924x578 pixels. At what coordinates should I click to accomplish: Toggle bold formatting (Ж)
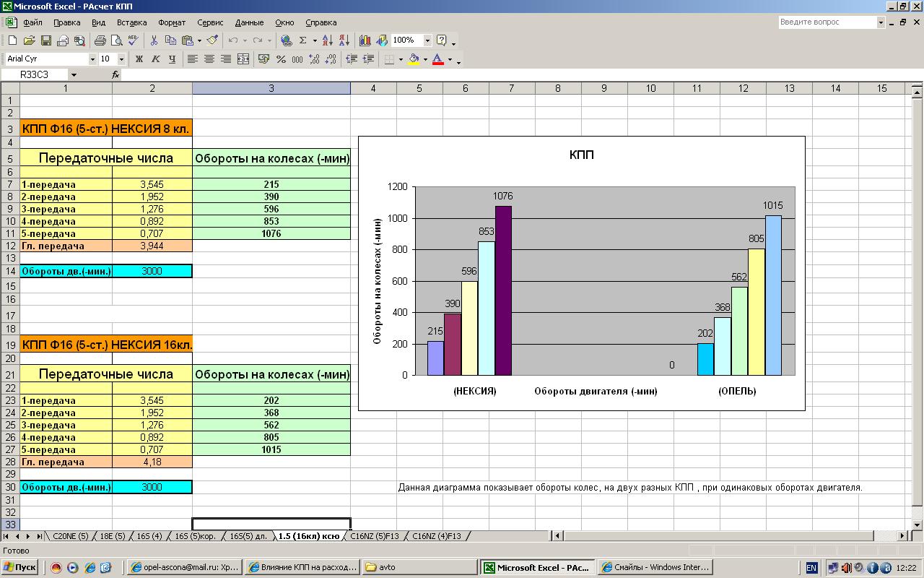tap(139, 59)
